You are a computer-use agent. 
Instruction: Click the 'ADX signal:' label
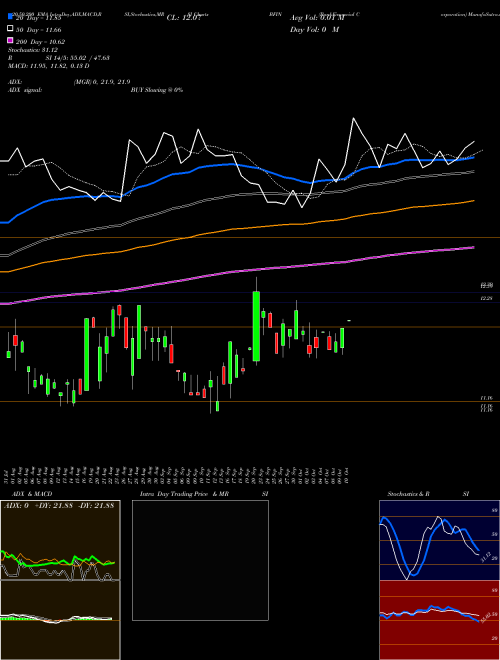click(25, 90)
